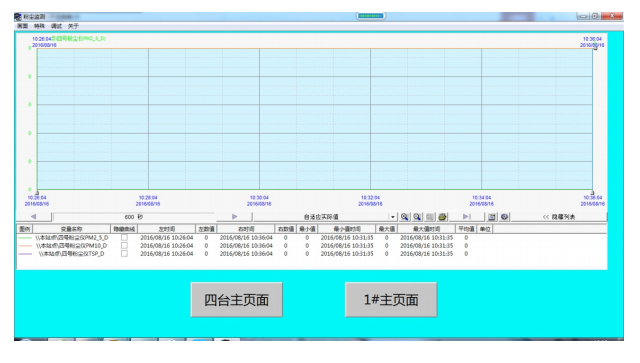Image resolution: width=640 pixels, height=363 pixels.
Task: Click left time 10:26:04 in PM2_5_D row
Action: 167,237
